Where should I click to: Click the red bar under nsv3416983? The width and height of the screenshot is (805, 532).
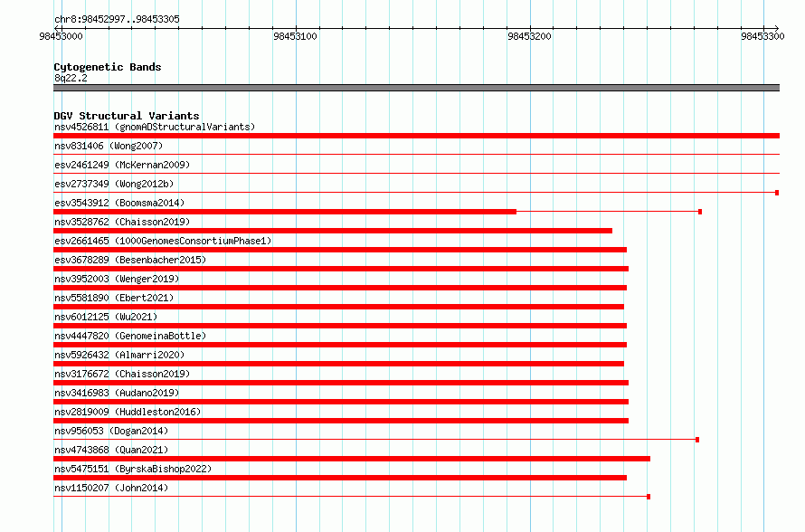pyautogui.click(x=341, y=402)
